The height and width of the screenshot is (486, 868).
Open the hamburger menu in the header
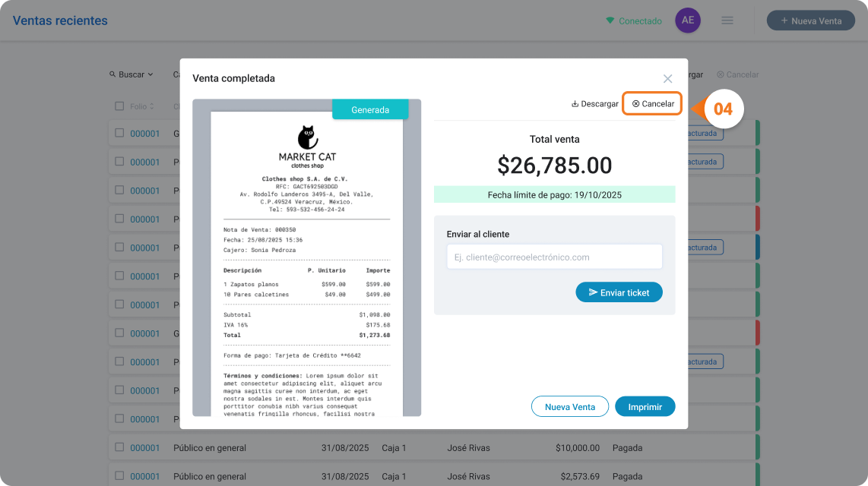pos(727,21)
